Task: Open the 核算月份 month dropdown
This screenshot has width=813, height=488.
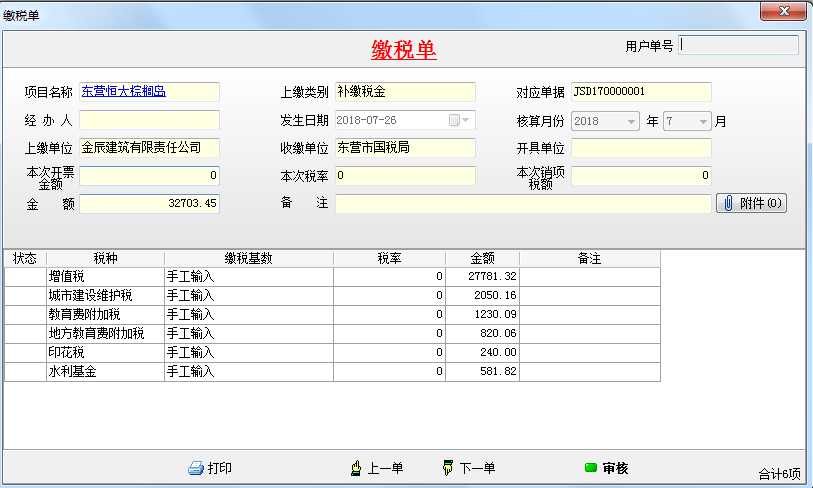Action: pyautogui.click(x=703, y=121)
